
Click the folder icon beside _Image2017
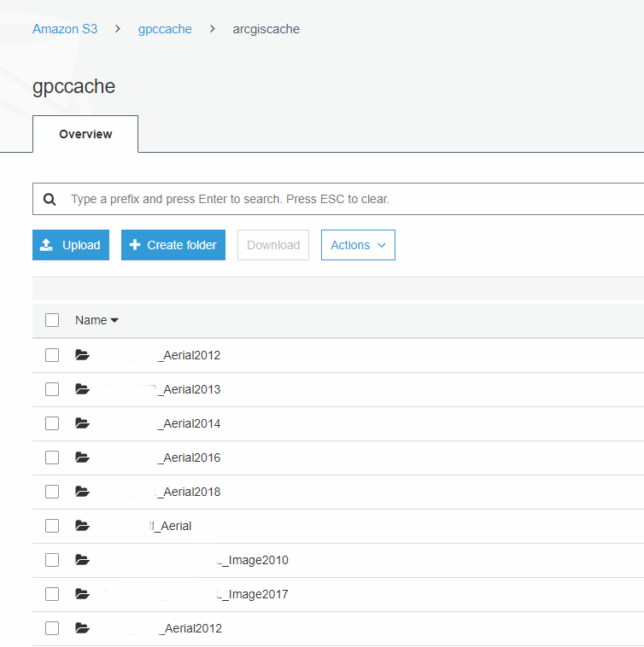(x=82, y=594)
